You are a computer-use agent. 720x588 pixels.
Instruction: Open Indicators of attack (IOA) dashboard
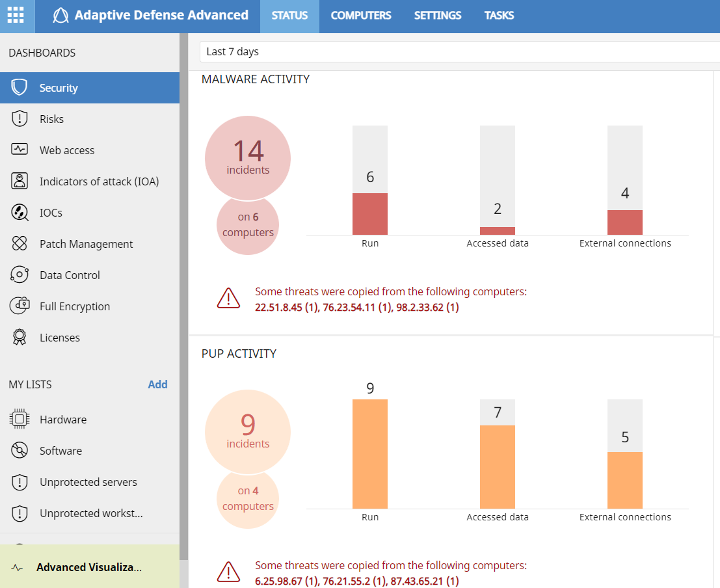90,181
